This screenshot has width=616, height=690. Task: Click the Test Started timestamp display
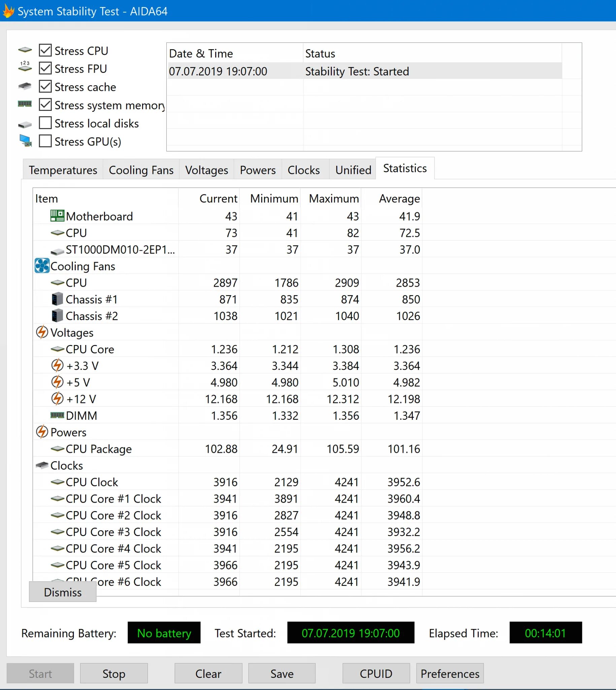(x=351, y=632)
